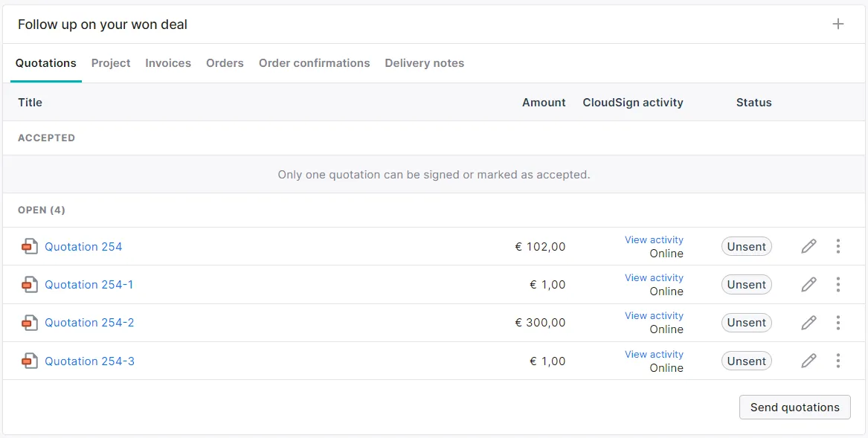Open the Quotation 254-1 link

pyautogui.click(x=89, y=285)
